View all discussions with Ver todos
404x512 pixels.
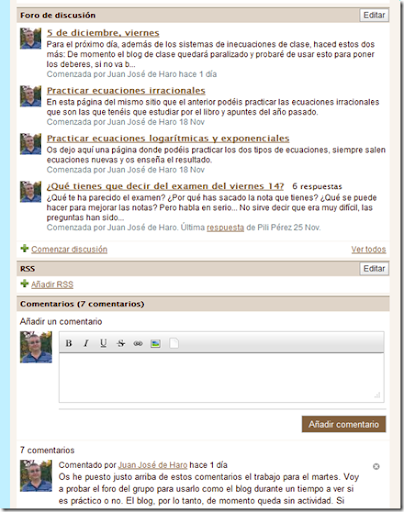click(x=368, y=249)
